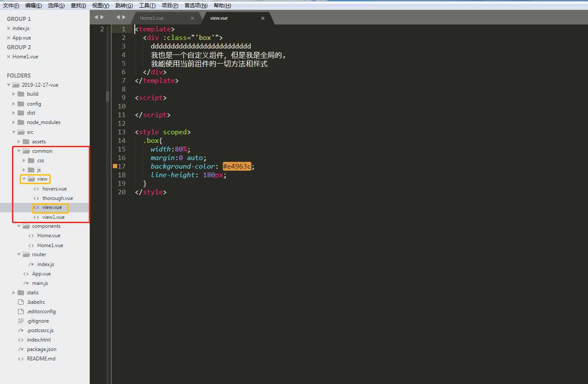This screenshot has height=384, width=588.
Task: Open the 视图(V) menu
Action: 100,5
